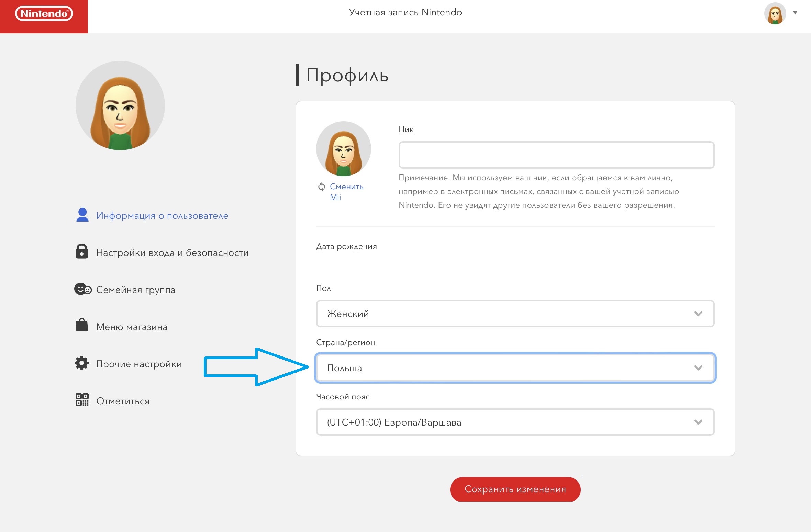Expand the header account dropdown triangle
This screenshot has height=532, width=811.
(795, 13)
